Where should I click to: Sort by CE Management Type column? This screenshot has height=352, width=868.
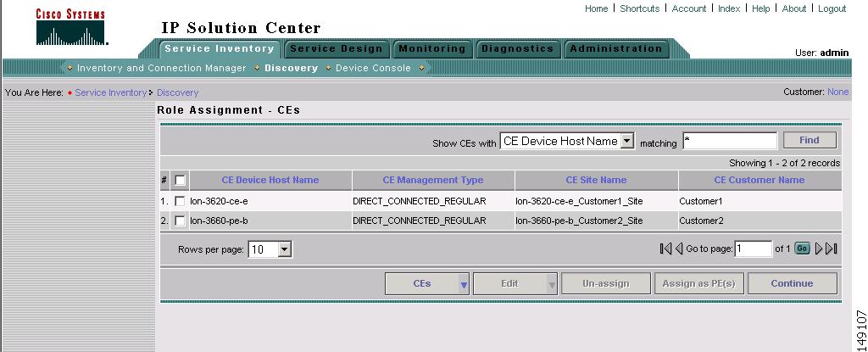click(433, 180)
